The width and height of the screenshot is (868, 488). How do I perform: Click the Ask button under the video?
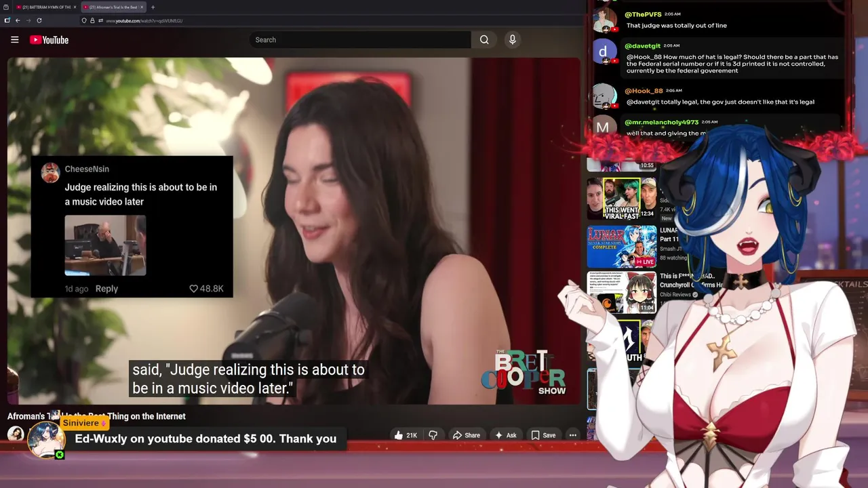506,435
